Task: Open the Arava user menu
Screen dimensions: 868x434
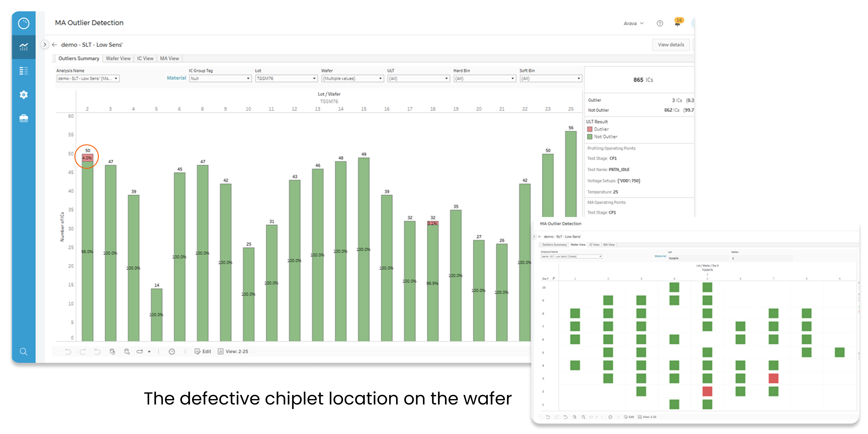Action: pyautogui.click(x=633, y=23)
